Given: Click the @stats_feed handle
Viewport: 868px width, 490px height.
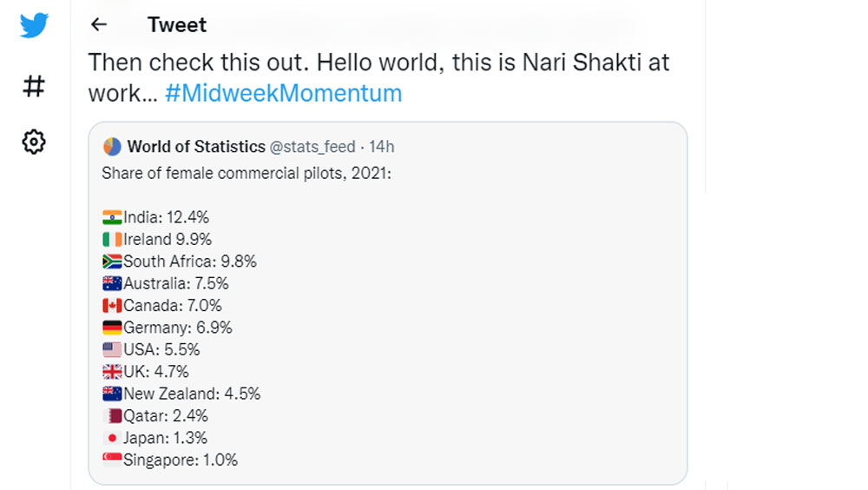Looking at the screenshot, I should (312, 146).
